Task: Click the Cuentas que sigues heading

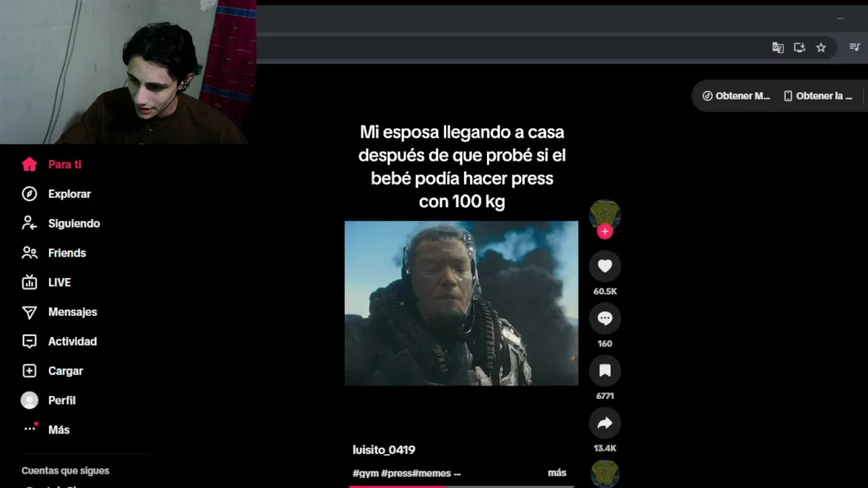Action: pyautogui.click(x=65, y=470)
